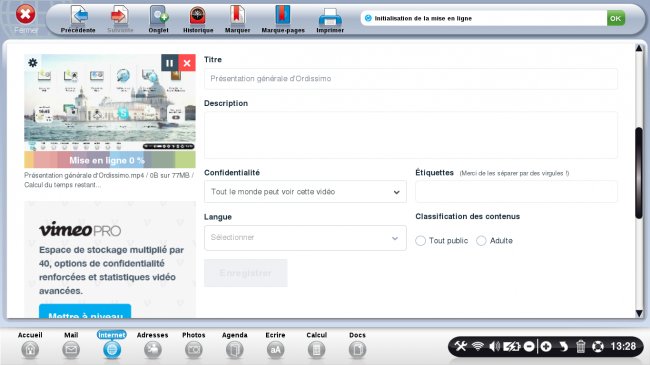
Task: Go back with the Précédente arrow
Action: click(78, 19)
